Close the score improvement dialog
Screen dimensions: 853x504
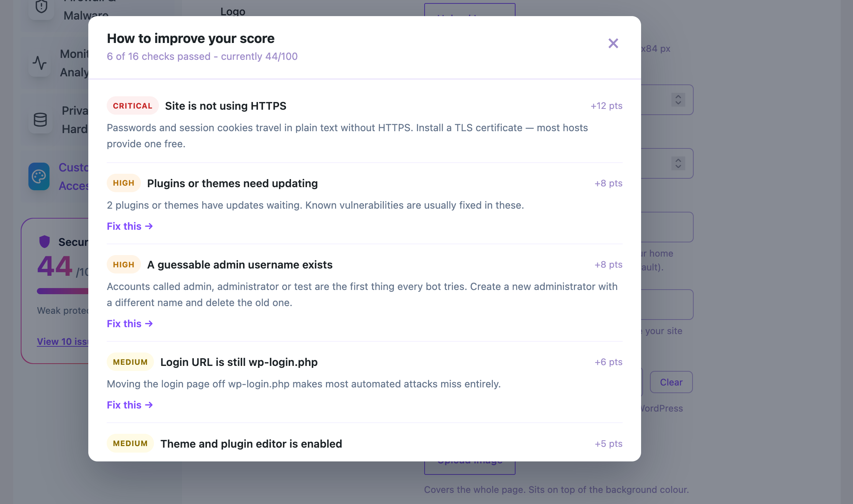(613, 43)
